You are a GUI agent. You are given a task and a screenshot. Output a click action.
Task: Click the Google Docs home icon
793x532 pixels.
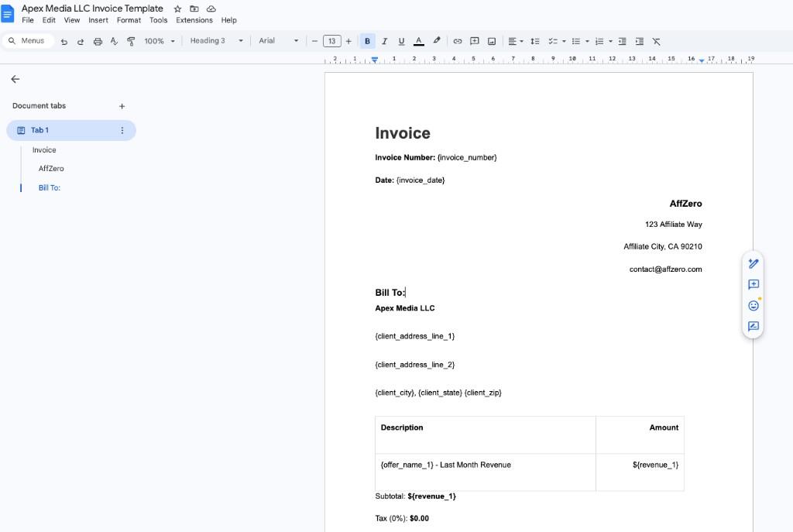[8, 14]
